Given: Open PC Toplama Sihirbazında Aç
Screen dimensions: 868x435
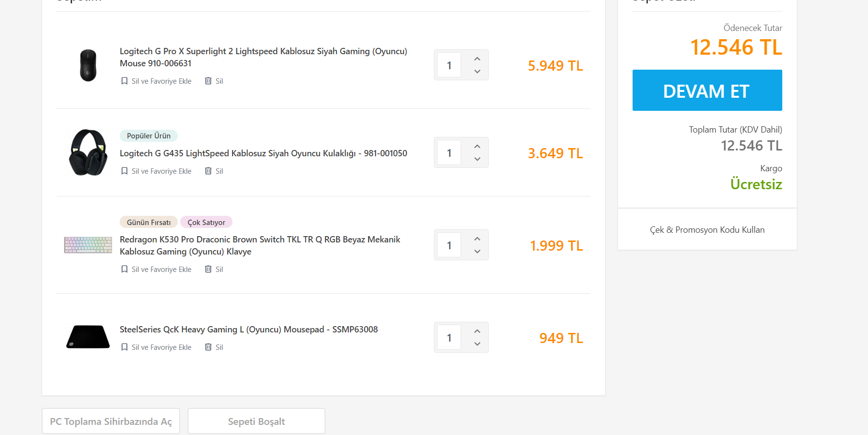Looking at the screenshot, I should [x=111, y=421].
